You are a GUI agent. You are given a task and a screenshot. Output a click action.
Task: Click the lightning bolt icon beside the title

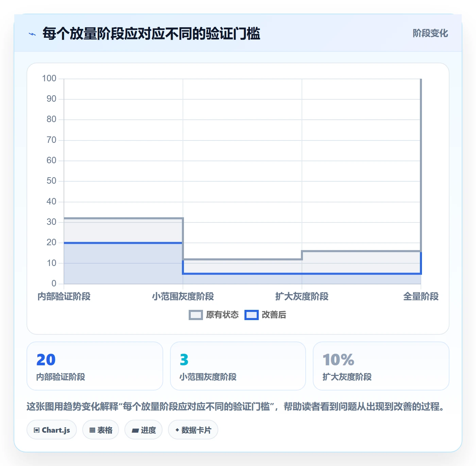(x=32, y=34)
